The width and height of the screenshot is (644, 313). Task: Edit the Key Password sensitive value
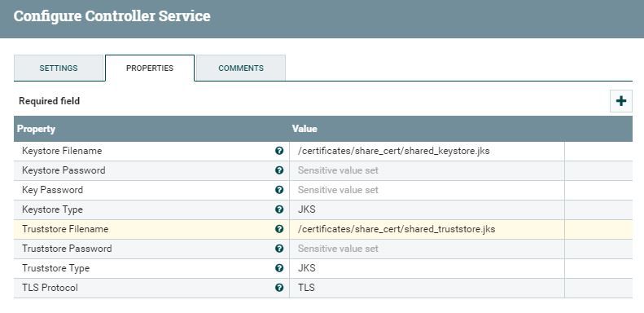tap(427, 190)
